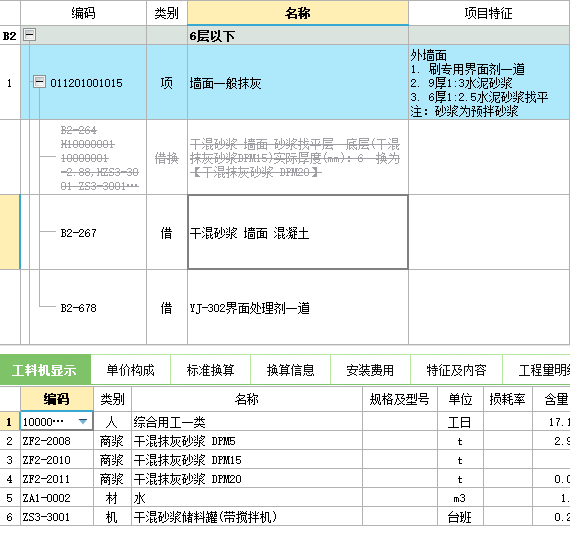Switch to 工料机显示 tab

coord(45,370)
